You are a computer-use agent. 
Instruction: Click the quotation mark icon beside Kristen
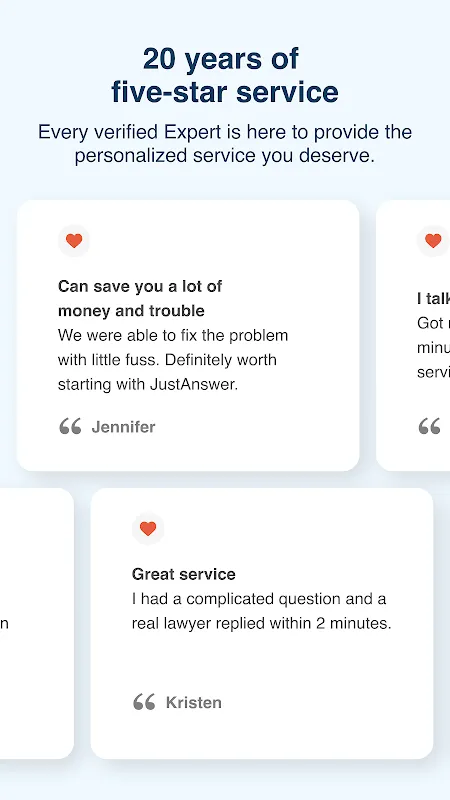tap(144, 702)
